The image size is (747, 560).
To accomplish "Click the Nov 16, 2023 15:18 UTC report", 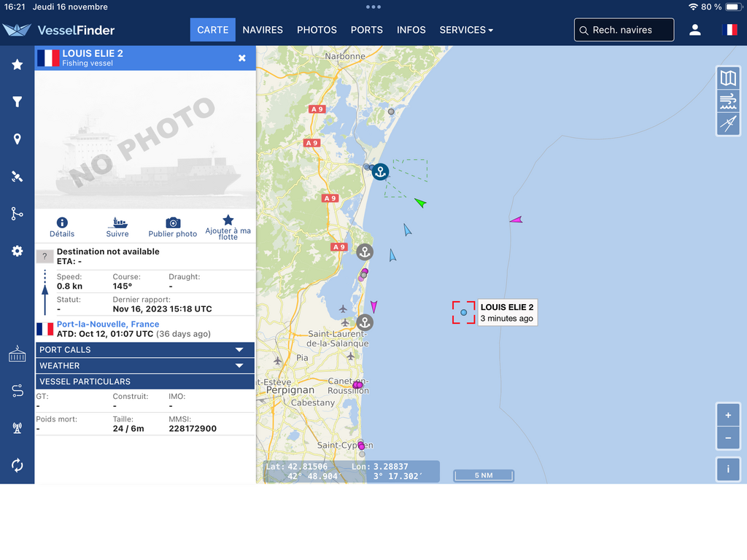I will point(162,309).
